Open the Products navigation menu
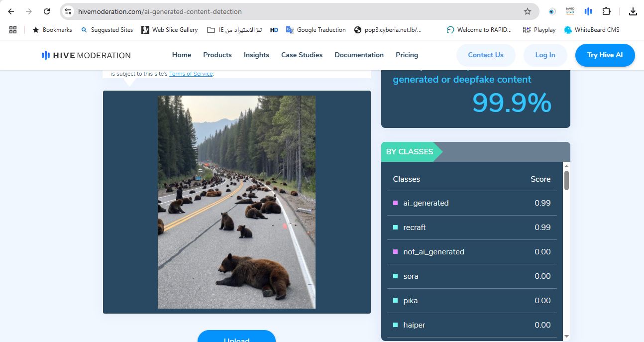This screenshot has width=644, height=342. [x=217, y=55]
